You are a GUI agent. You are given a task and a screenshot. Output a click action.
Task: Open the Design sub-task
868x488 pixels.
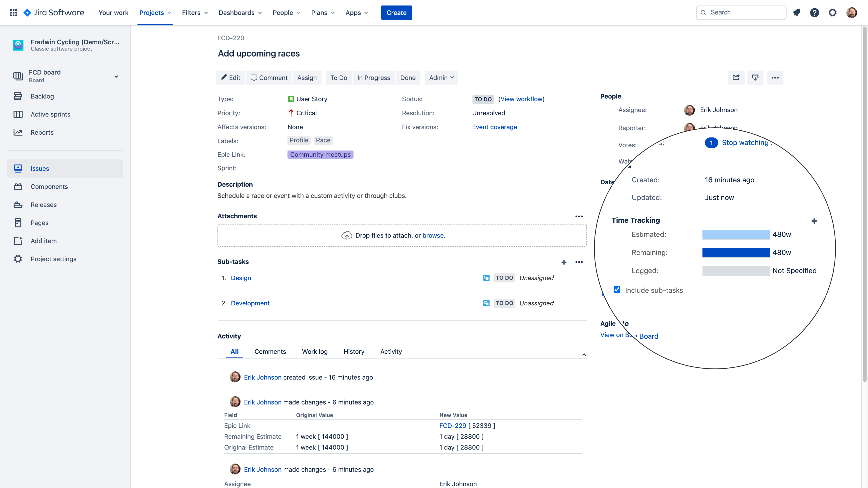(240, 278)
